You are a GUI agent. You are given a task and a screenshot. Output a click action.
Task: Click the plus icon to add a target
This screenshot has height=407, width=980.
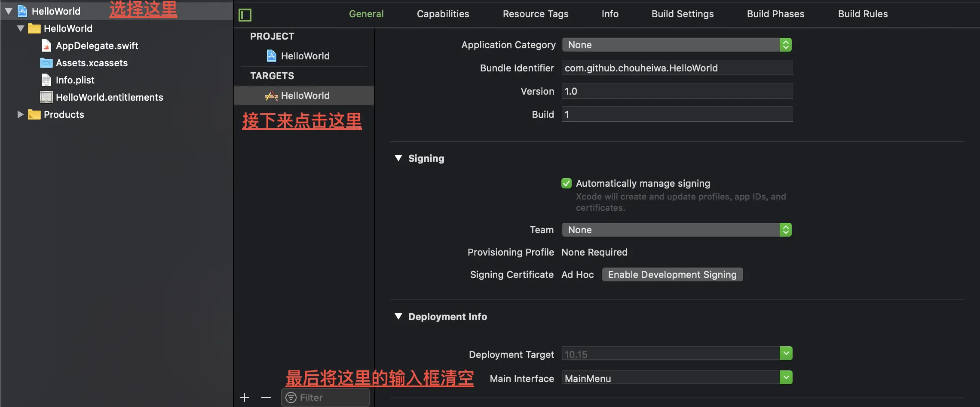pos(244,397)
